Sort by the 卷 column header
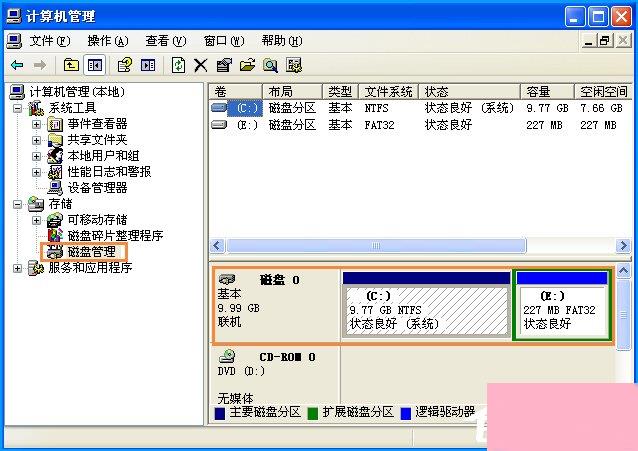Viewport: 638px width, 451px height. (236, 92)
